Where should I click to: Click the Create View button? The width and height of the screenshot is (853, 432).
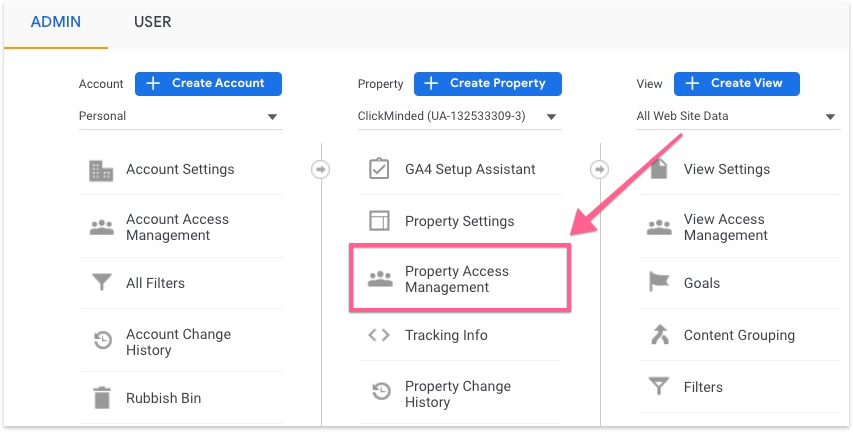click(736, 83)
